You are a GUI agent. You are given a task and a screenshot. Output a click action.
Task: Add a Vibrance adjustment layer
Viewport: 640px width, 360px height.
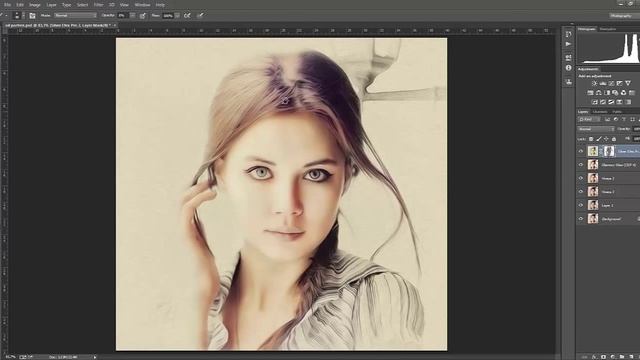[628, 83]
